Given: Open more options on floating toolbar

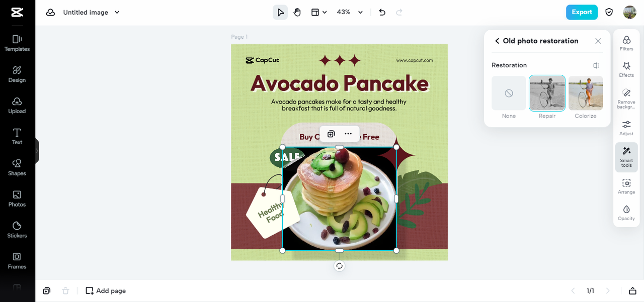Looking at the screenshot, I should [348, 134].
